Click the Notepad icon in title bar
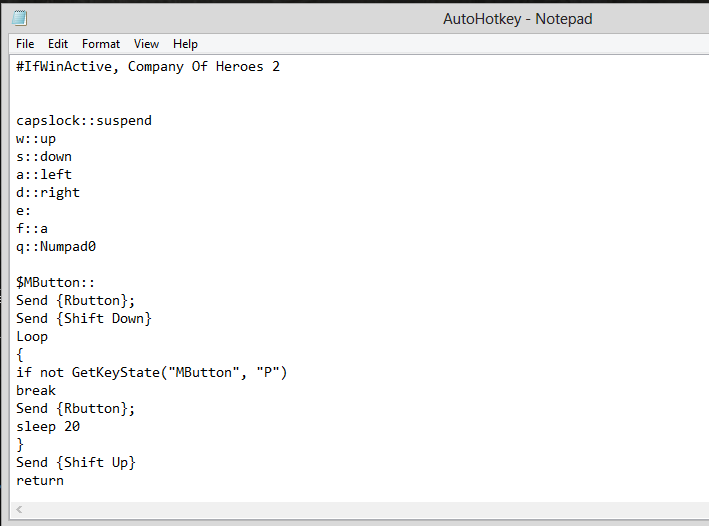 [x=19, y=18]
